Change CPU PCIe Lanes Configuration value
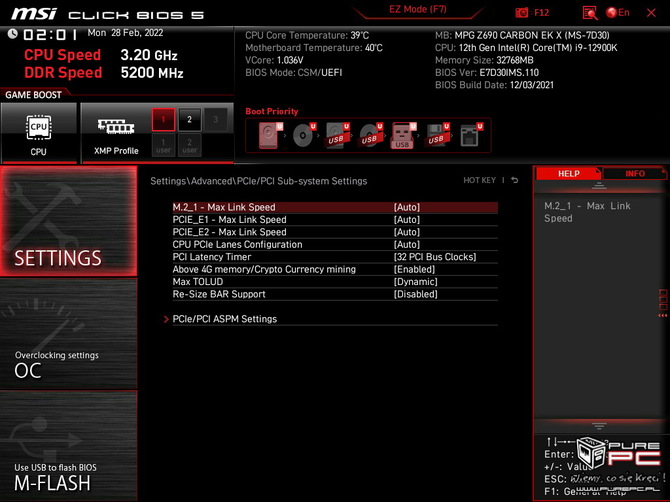Viewport: 670px width, 502px height. pyautogui.click(x=407, y=244)
